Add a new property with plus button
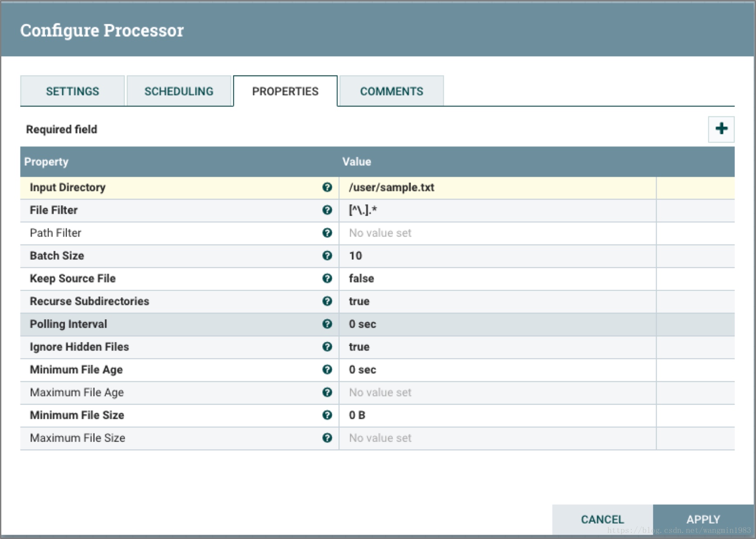This screenshot has width=756, height=539. point(721,129)
